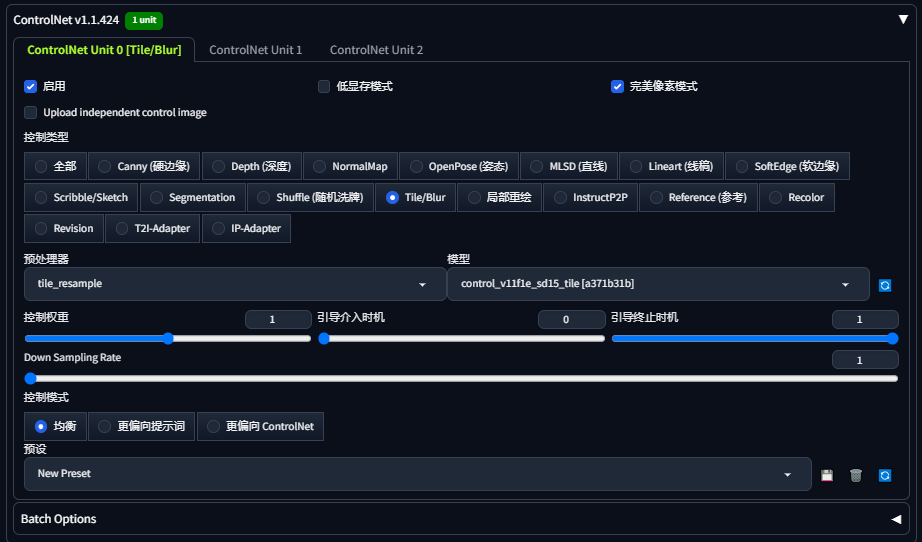
Task: Choose 更偏向提示词 control mode
Action: pyautogui.click(x=142, y=426)
